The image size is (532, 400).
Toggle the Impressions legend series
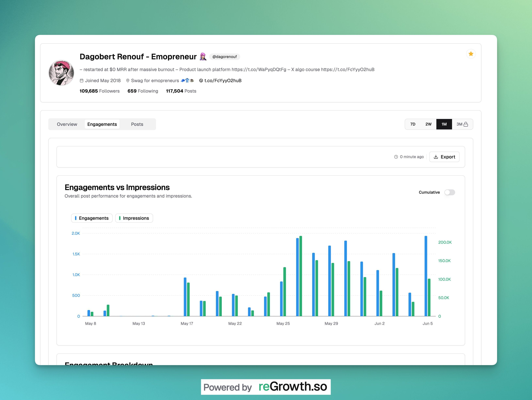(x=134, y=218)
